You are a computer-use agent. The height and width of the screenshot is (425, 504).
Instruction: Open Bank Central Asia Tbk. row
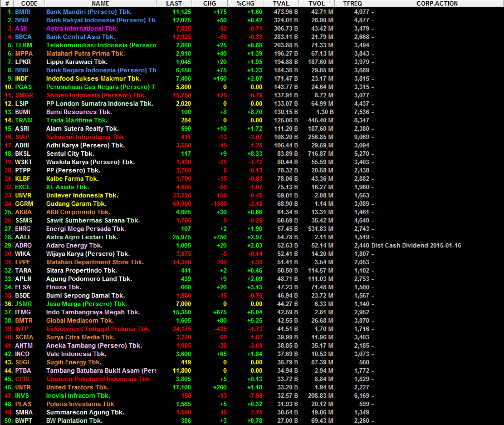click(x=252, y=37)
